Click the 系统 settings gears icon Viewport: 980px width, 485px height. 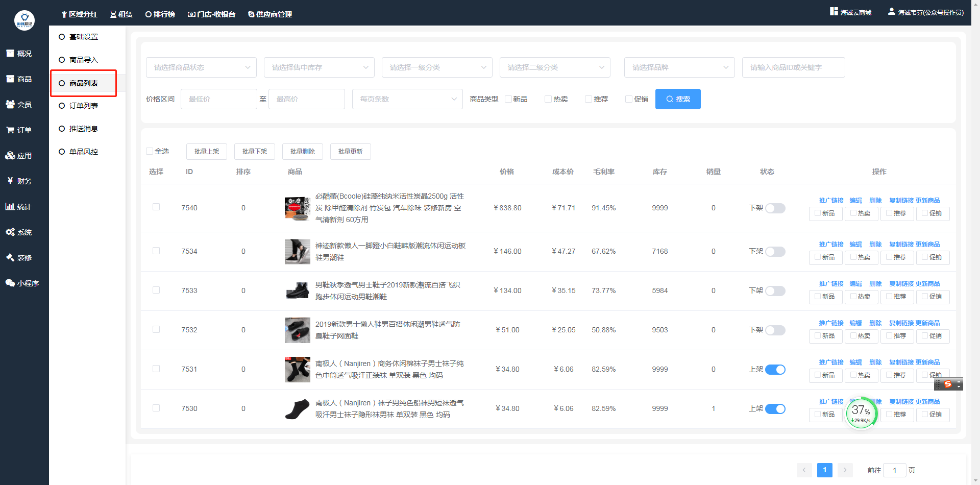point(10,232)
